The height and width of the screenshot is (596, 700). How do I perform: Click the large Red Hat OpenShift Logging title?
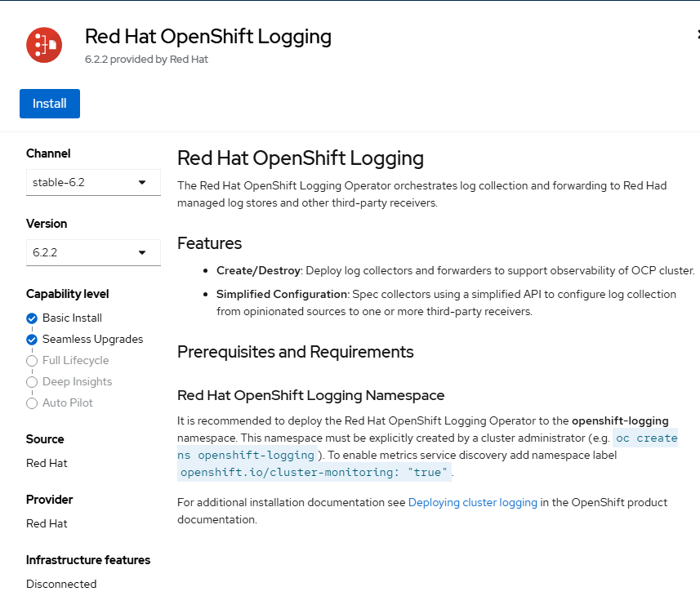click(x=208, y=37)
